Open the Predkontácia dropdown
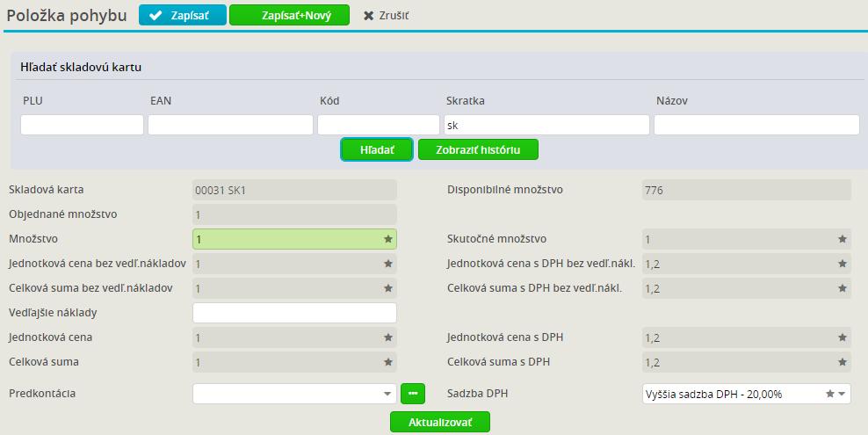The height and width of the screenshot is (435, 868). click(294, 394)
